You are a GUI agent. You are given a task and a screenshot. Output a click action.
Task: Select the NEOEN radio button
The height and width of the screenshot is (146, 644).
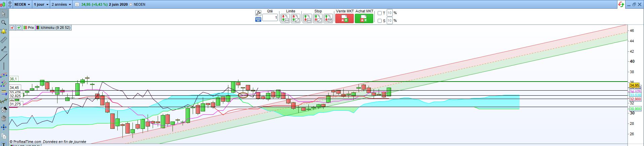coord(131,5)
